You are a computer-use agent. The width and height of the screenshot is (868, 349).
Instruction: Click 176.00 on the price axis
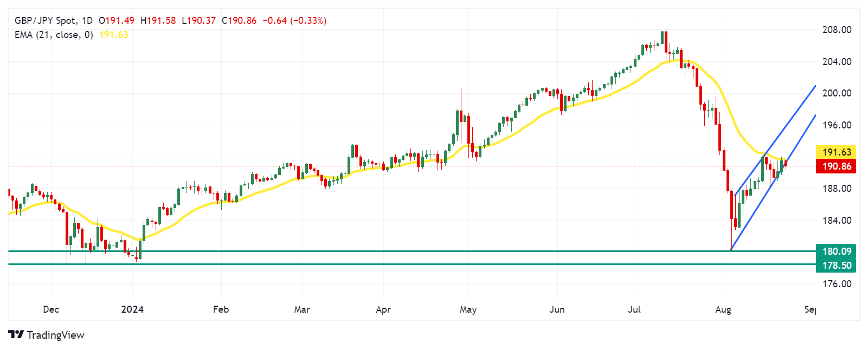837,283
